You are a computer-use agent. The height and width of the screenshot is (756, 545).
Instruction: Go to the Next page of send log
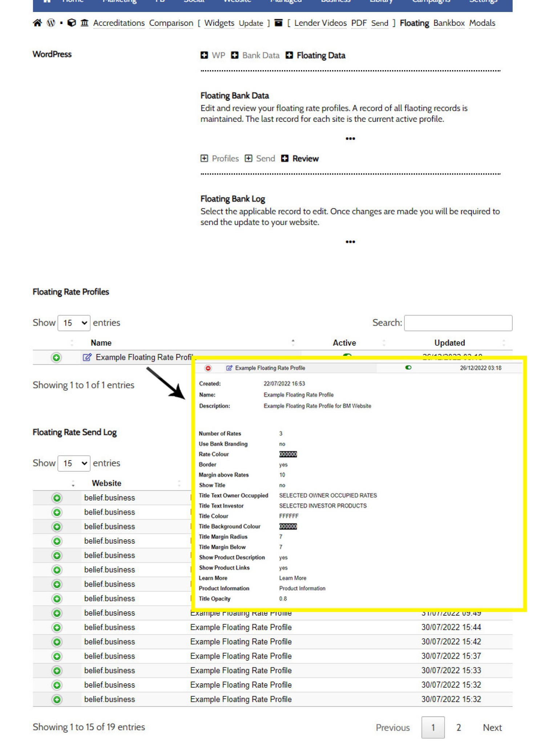[492, 728]
